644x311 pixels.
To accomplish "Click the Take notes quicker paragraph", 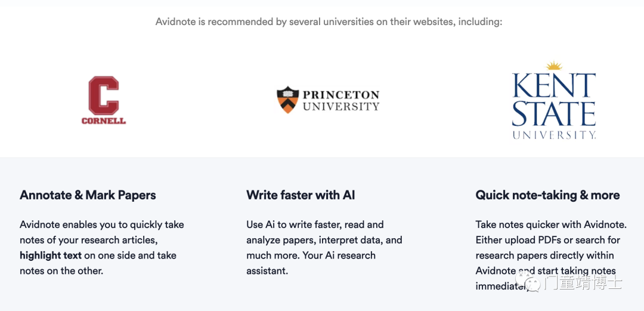I will click(x=551, y=255).
